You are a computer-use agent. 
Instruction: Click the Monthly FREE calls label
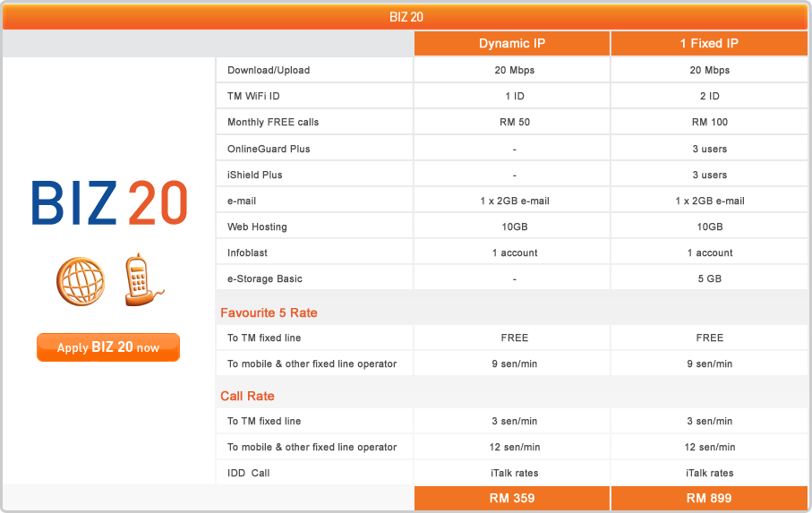point(273,122)
